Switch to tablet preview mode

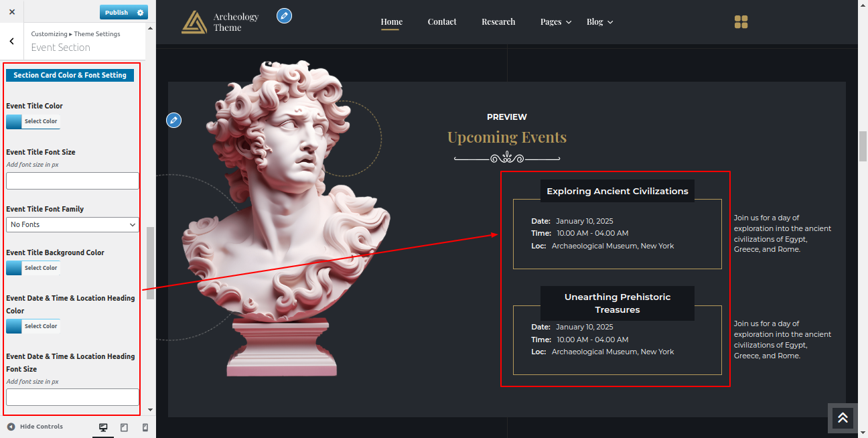pos(124,427)
